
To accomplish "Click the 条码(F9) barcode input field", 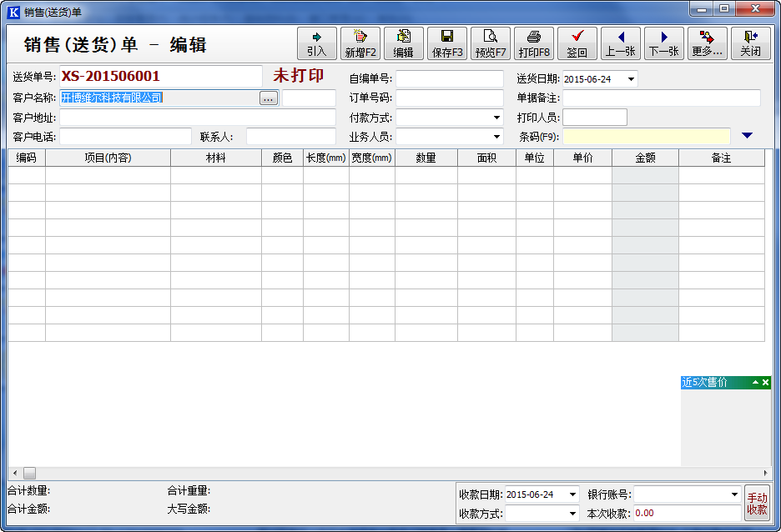I will (x=646, y=137).
